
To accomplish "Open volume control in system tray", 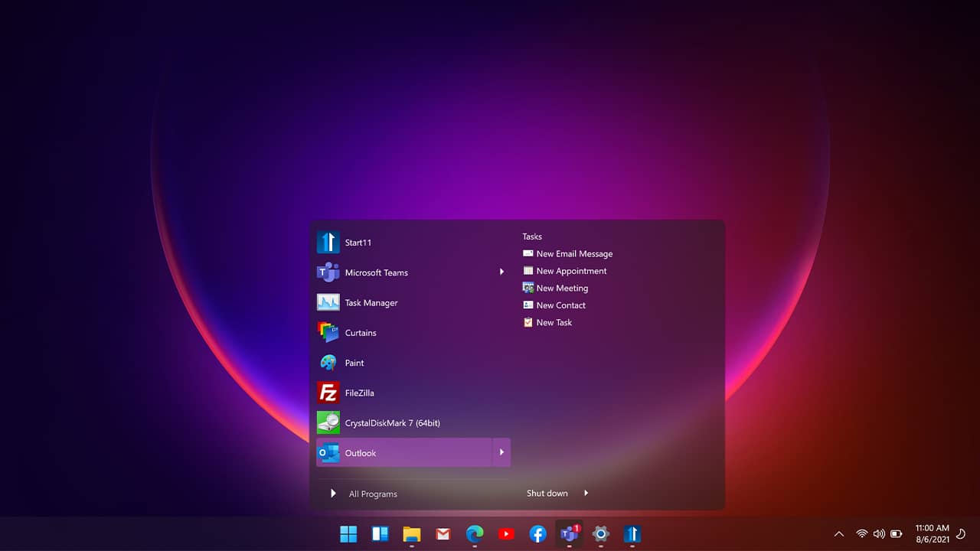I will [879, 533].
